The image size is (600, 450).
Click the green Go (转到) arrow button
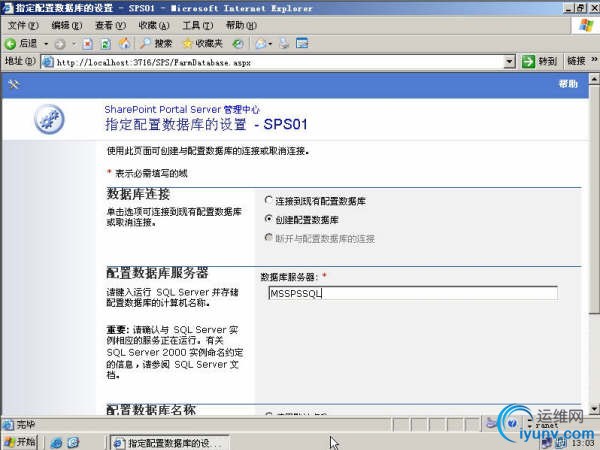(x=540, y=61)
